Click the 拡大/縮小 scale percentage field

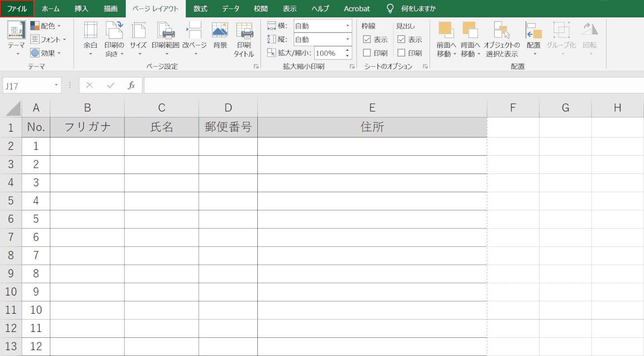click(328, 53)
